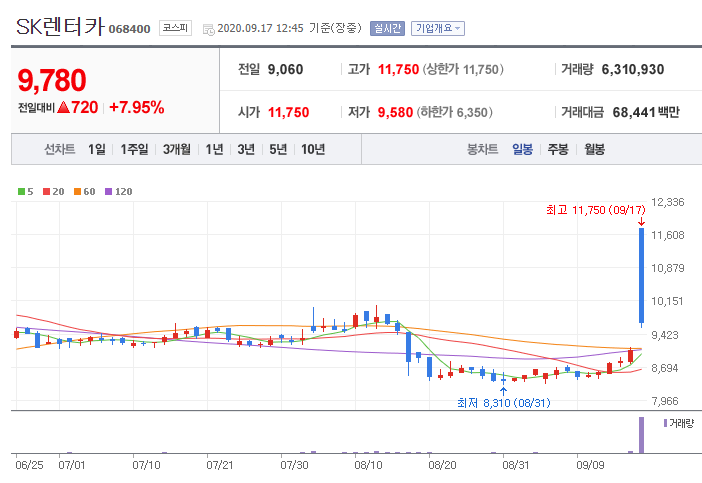Click the 저가 value 9,580
The image size is (702, 483).
coord(395,112)
